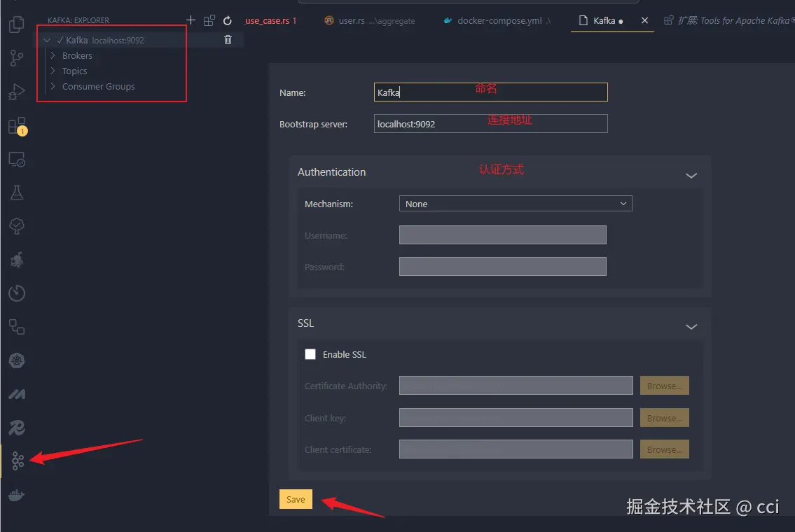This screenshot has height=532, width=795.
Task: Click the icon next to the plus in Kafka explorer header
Action: (x=209, y=21)
